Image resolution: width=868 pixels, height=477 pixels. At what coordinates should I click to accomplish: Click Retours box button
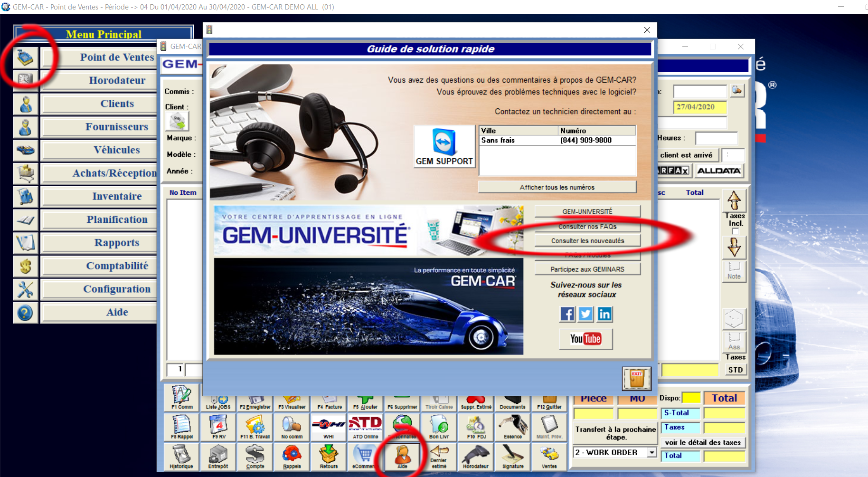[x=329, y=457]
